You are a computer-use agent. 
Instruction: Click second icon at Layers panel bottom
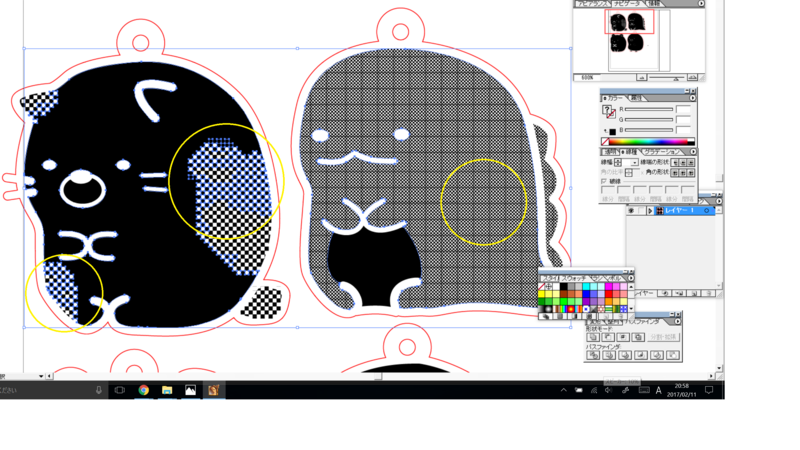(680, 293)
